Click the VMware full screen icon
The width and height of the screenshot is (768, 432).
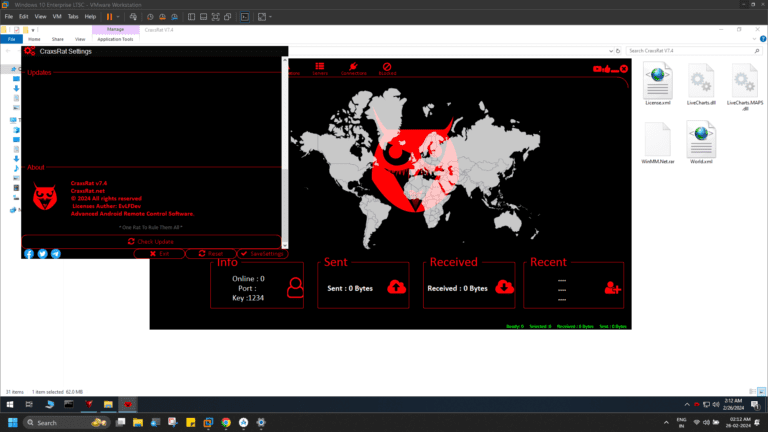[x=216, y=17]
